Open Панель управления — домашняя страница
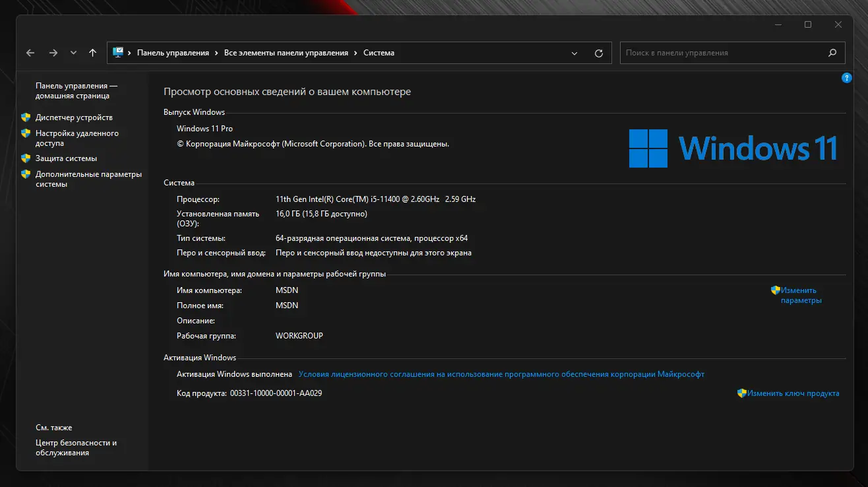 coord(77,91)
